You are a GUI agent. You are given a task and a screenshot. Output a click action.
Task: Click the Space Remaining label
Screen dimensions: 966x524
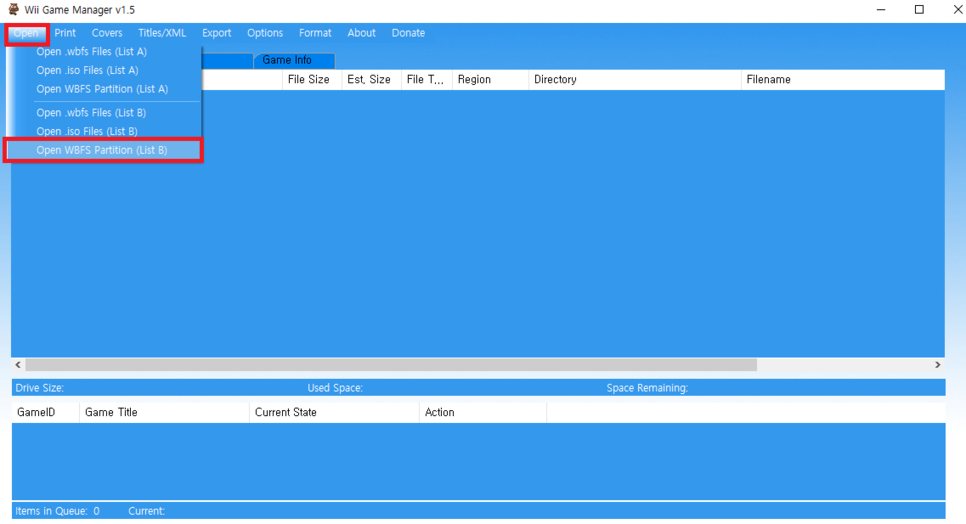(x=647, y=388)
